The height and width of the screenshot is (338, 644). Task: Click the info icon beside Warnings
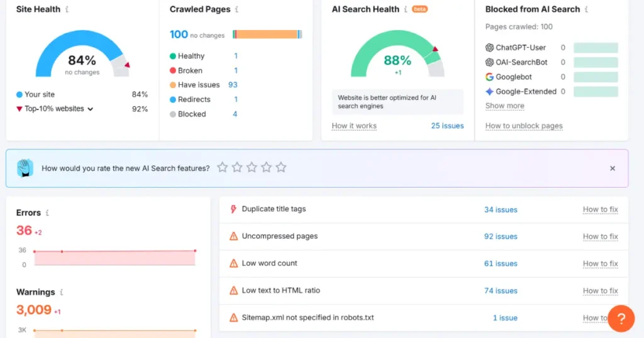(x=61, y=292)
